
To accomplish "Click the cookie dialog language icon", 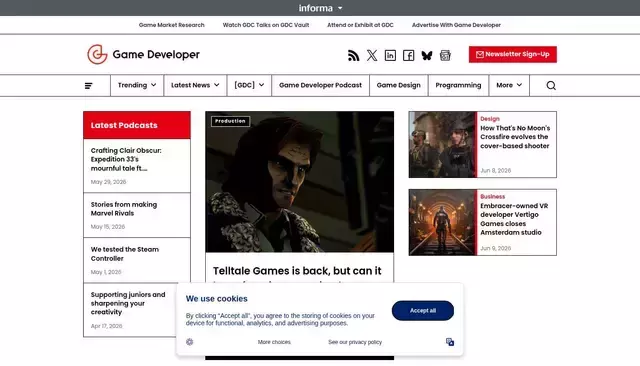I will tap(450, 342).
